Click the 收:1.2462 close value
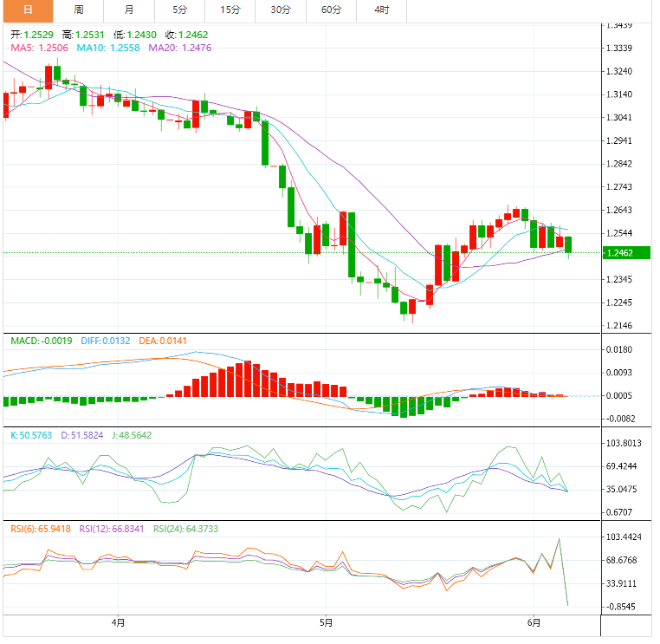The width and height of the screenshot is (660, 644). click(x=186, y=35)
